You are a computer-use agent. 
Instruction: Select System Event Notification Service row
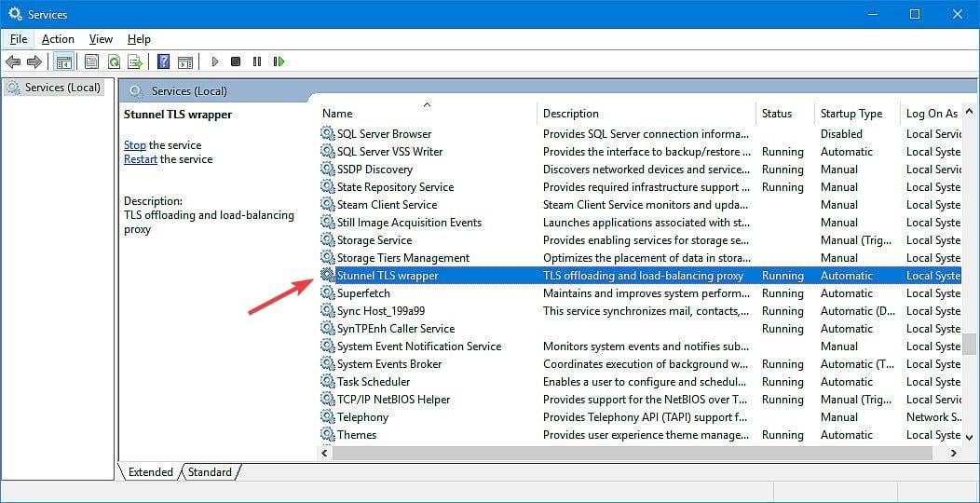640,347
